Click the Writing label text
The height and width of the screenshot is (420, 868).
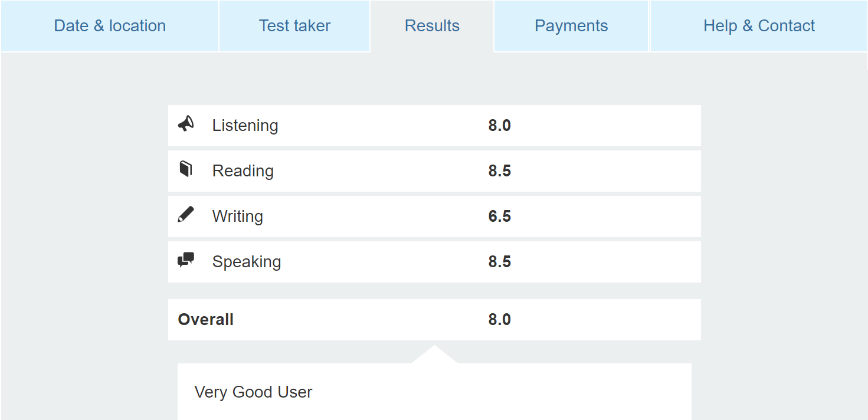point(237,216)
